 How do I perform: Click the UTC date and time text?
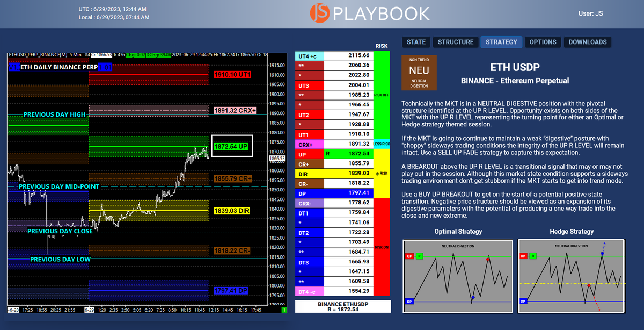tap(112, 9)
